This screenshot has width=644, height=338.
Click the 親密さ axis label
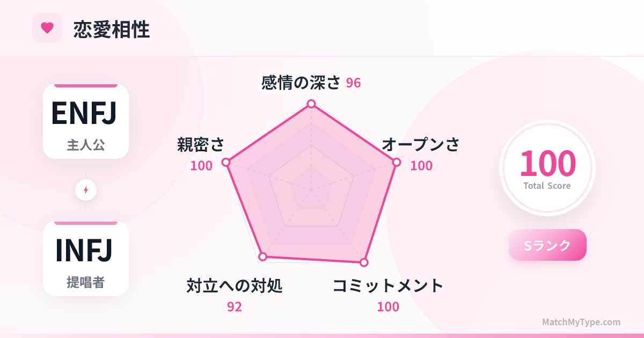[201, 145]
